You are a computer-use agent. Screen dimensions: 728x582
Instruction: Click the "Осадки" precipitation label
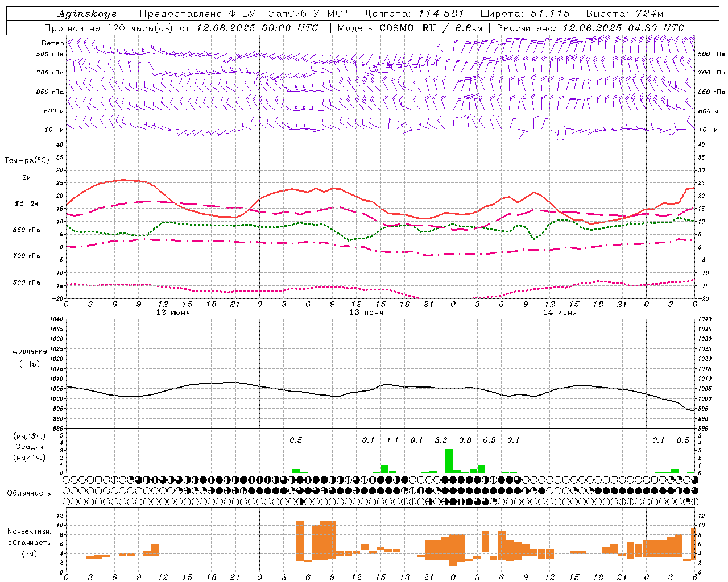[x=29, y=447]
